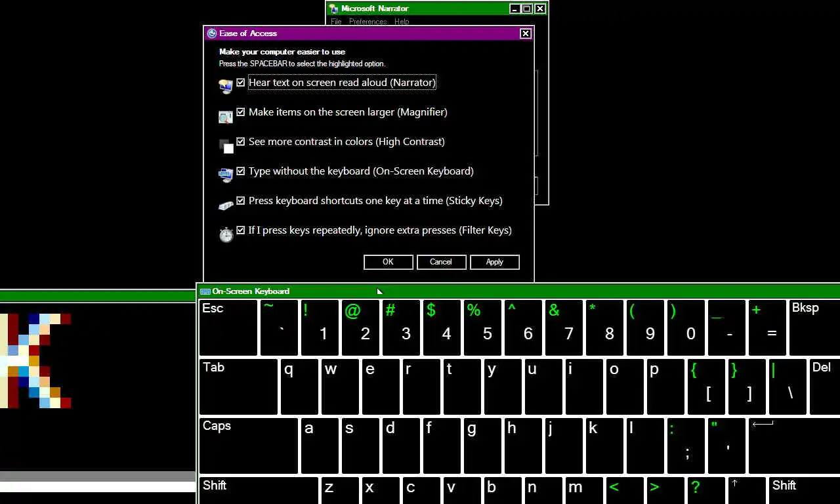Click the Filter Keys stopwatch icon
Screen dimensions: 840x504
pyautogui.click(x=226, y=234)
